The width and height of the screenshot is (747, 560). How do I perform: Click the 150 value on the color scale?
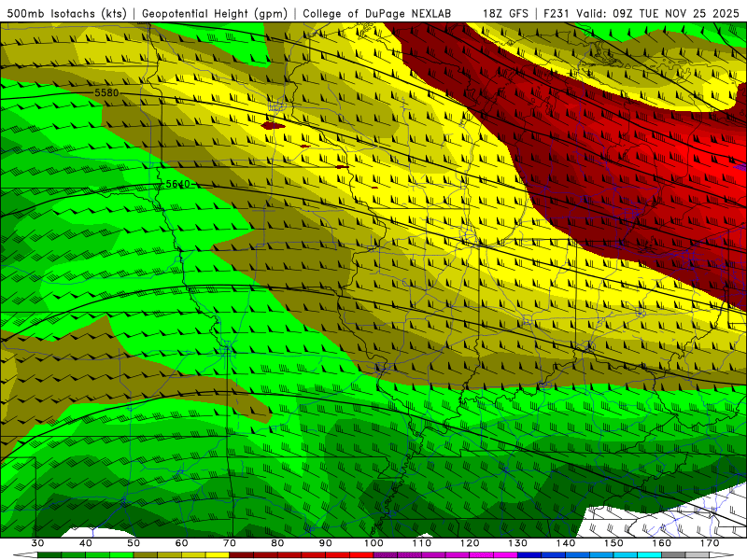click(x=613, y=543)
